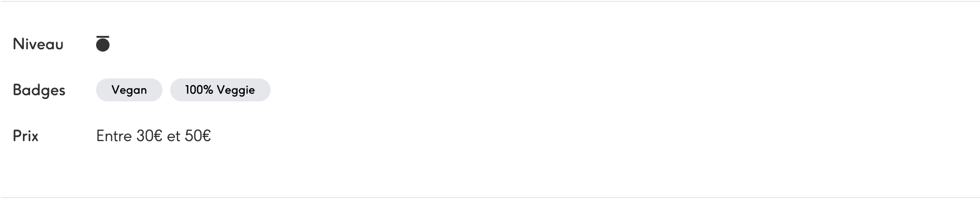Click '100%' inside the Veggie badge
The image size is (980, 199).
pyautogui.click(x=199, y=90)
